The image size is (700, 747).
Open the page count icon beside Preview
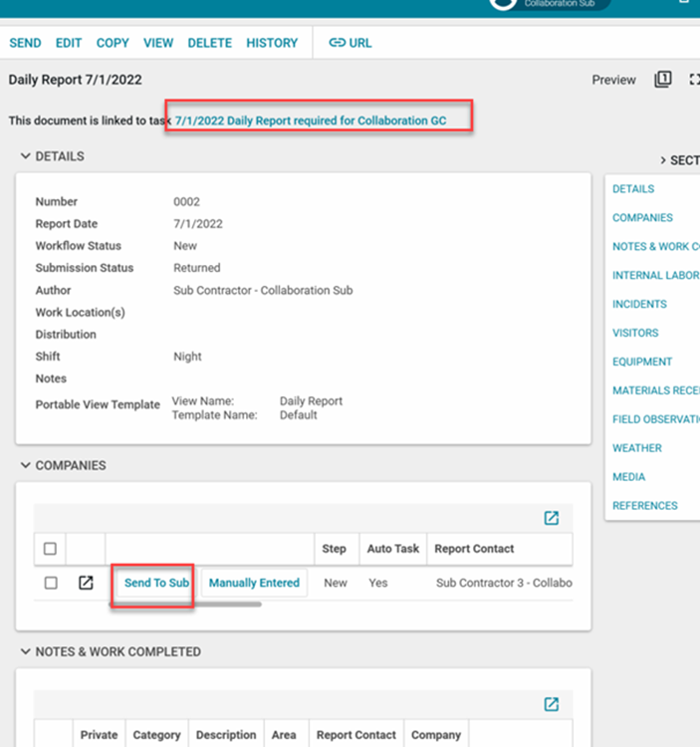[x=662, y=80]
